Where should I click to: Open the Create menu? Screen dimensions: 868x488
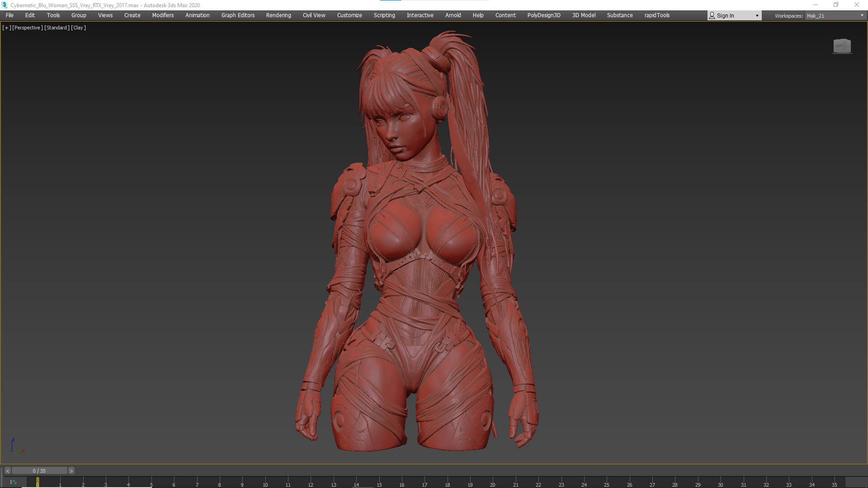[132, 15]
